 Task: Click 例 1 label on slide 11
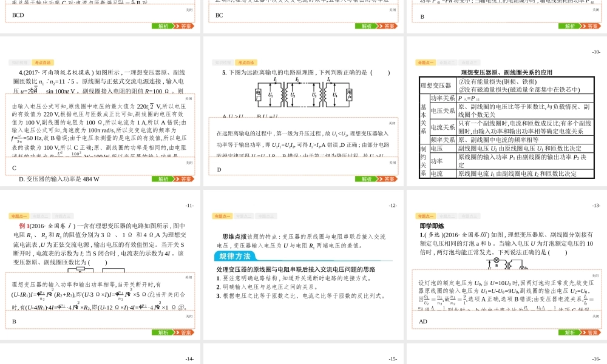click(x=24, y=226)
